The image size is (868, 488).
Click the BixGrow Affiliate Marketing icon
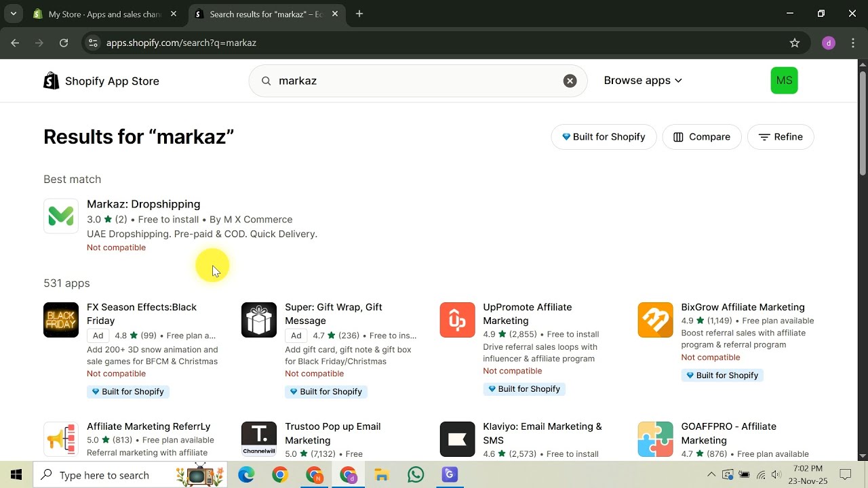[x=655, y=320]
